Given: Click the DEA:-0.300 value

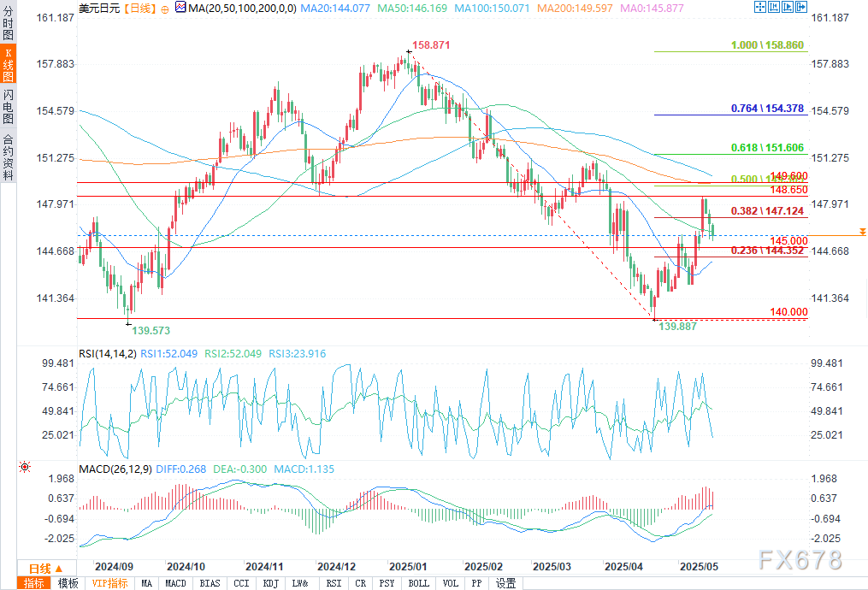Looking at the screenshot, I should pos(239,469).
